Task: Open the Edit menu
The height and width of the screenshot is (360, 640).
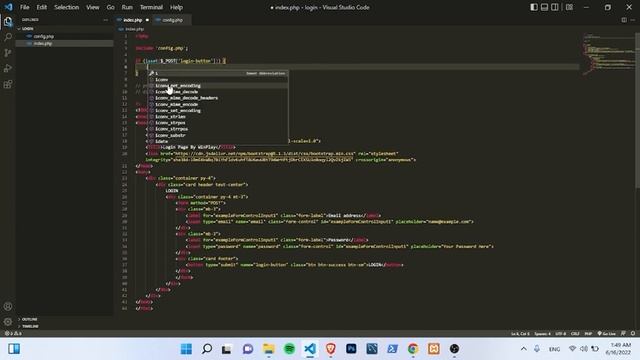Action: point(42,7)
